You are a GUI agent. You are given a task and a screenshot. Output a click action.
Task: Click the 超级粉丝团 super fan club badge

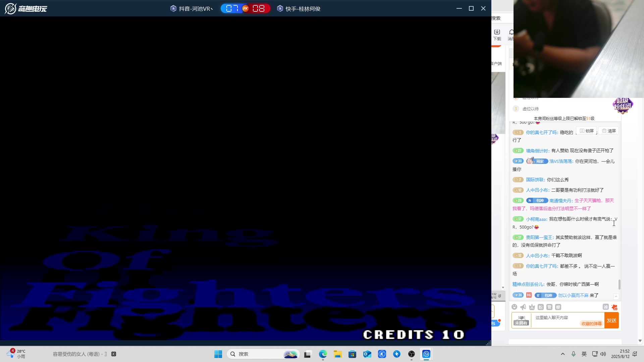pyautogui.click(x=623, y=105)
